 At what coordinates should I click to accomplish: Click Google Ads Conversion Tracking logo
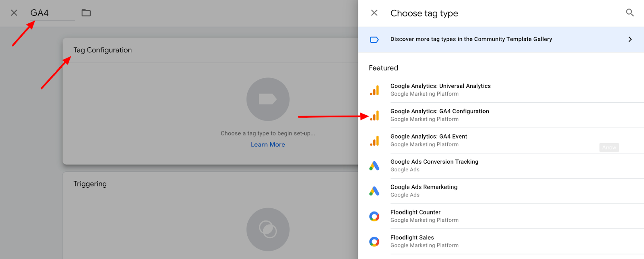[x=374, y=166]
